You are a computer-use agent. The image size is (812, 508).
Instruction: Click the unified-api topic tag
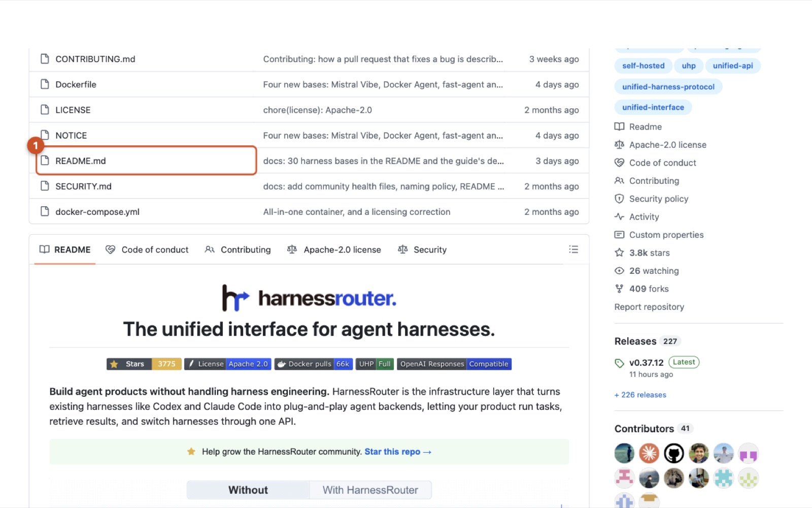tap(733, 66)
